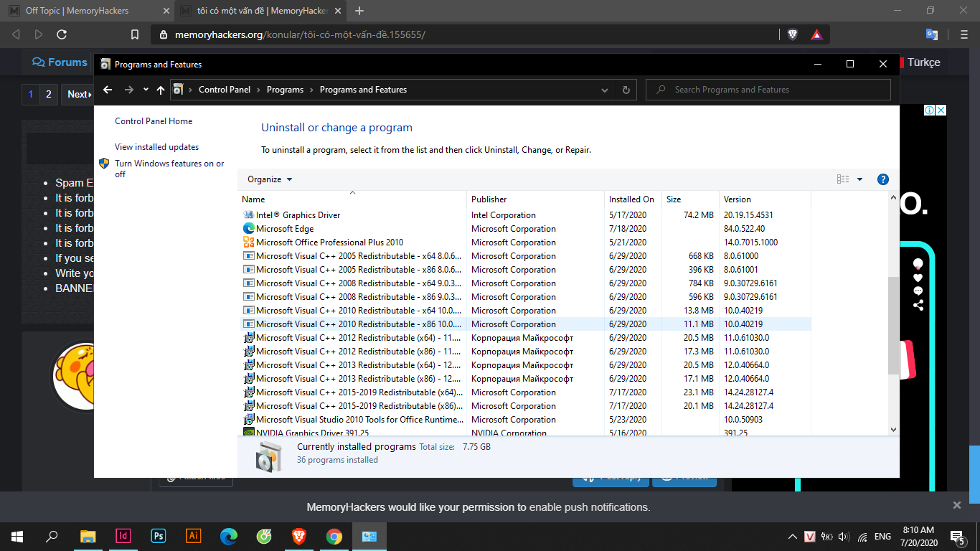Screen dimensions: 980x551
Task: Open the recent locations dropdown next to the forward arrow
Action: (146, 90)
